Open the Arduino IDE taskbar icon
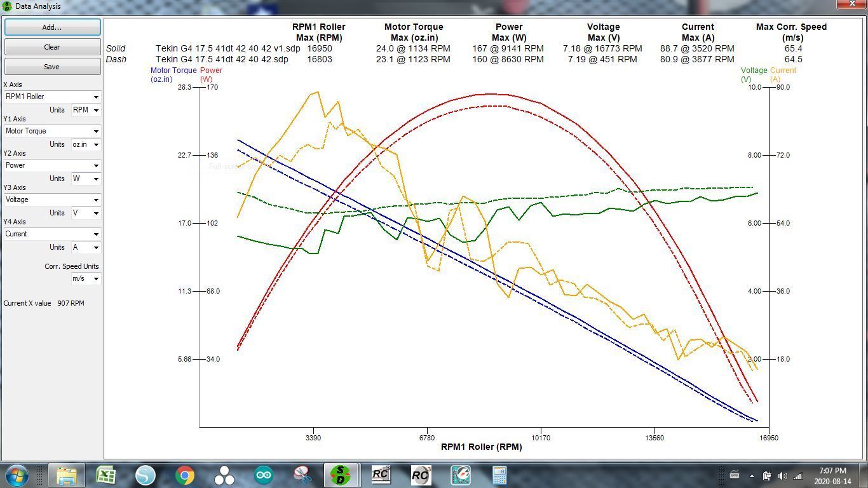The height and width of the screenshot is (488, 868). 264,475
